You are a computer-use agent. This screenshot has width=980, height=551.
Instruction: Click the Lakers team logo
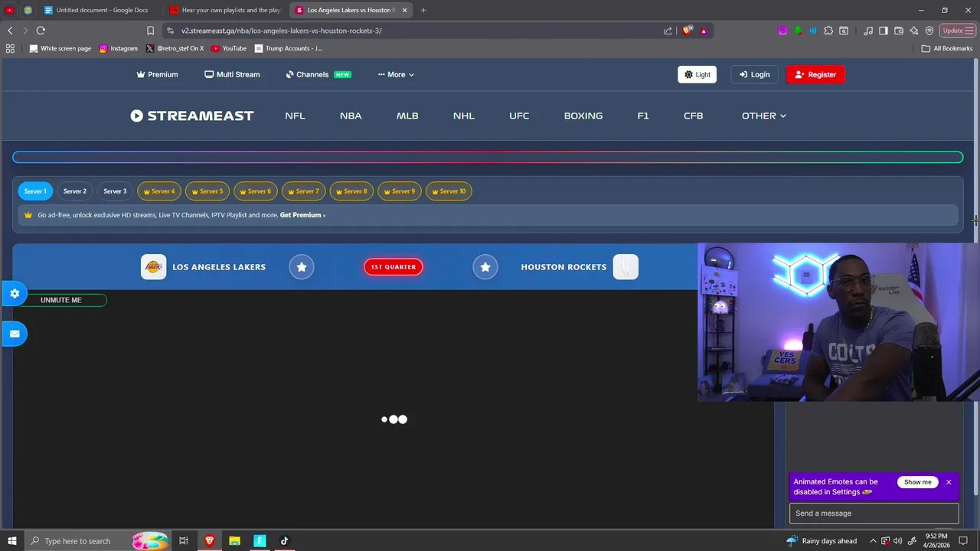(x=154, y=267)
